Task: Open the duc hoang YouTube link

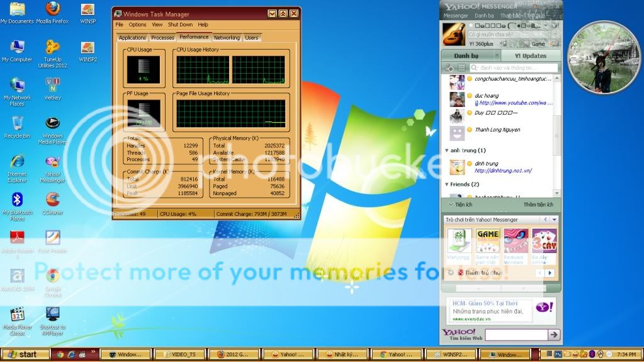Action: 516,103
